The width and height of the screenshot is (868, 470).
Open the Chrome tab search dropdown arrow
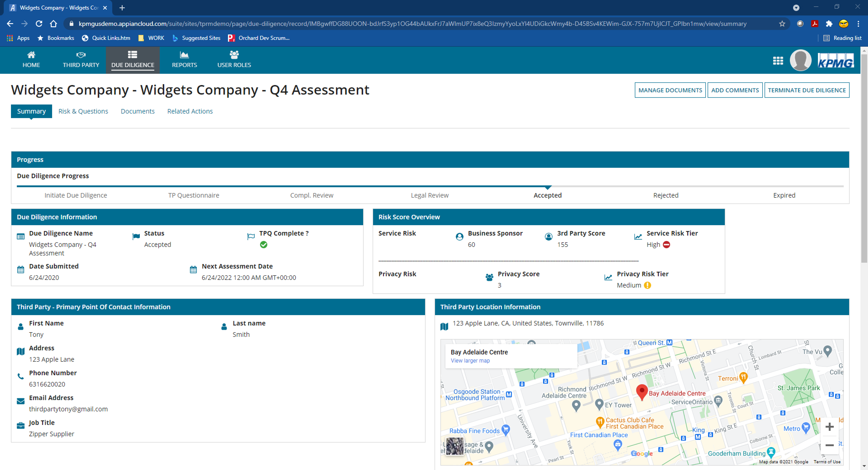point(796,8)
